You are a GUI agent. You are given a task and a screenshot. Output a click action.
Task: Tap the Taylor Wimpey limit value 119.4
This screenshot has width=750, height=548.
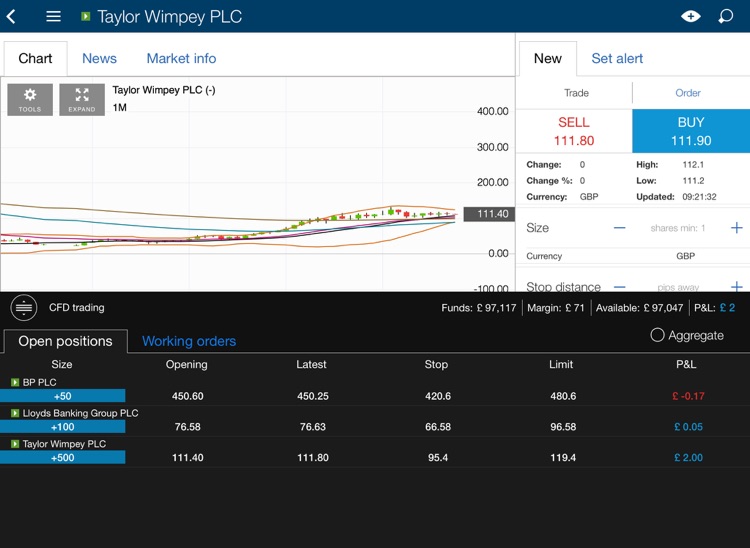(563, 457)
